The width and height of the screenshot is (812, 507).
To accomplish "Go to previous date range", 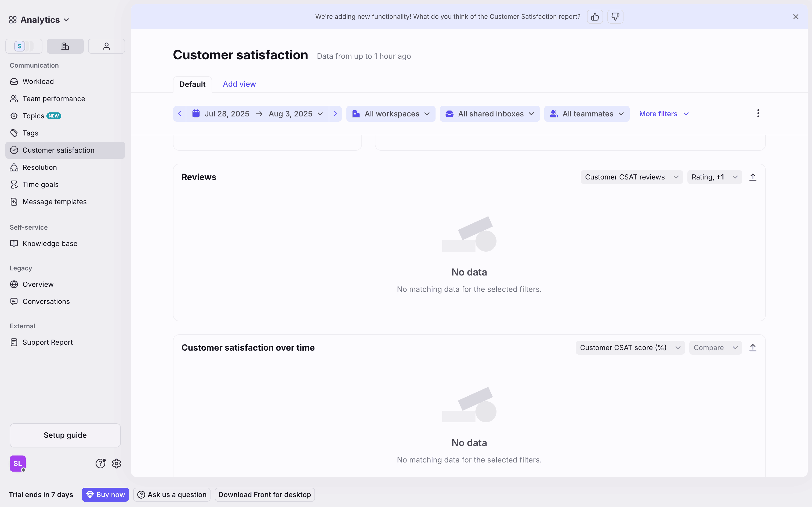I will tap(180, 114).
